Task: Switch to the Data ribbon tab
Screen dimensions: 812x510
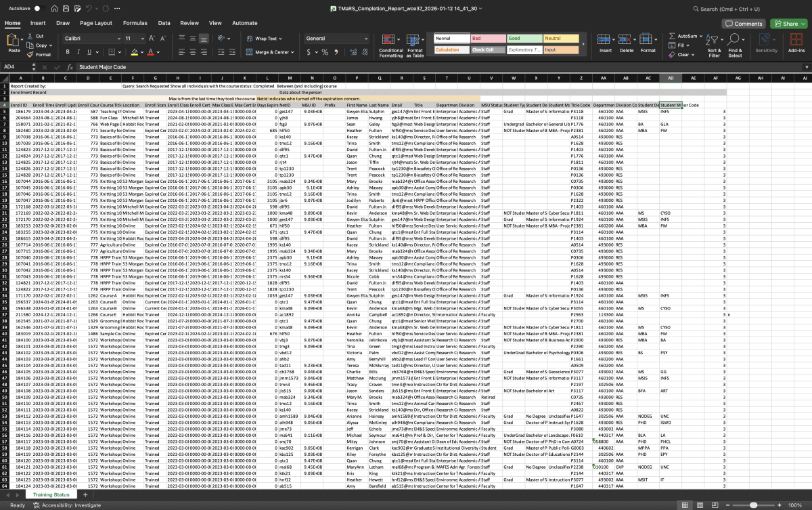Action: coord(164,22)
